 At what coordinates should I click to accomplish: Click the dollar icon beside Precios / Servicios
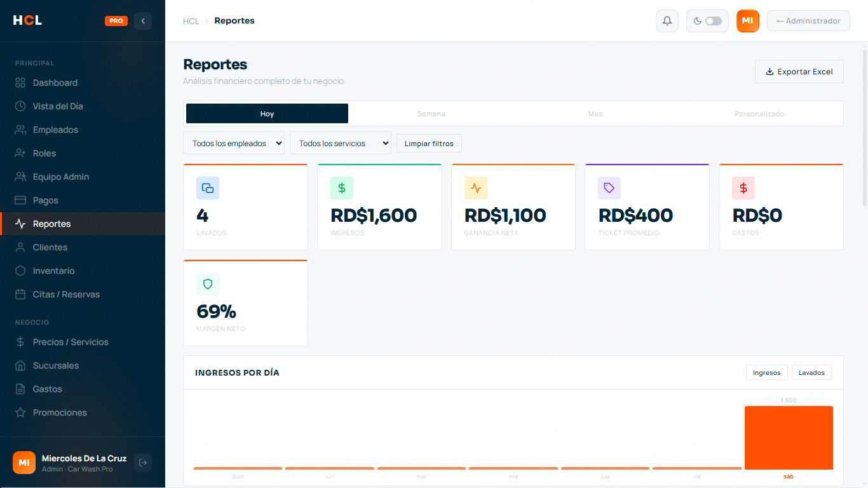click(x=20, y=342)
